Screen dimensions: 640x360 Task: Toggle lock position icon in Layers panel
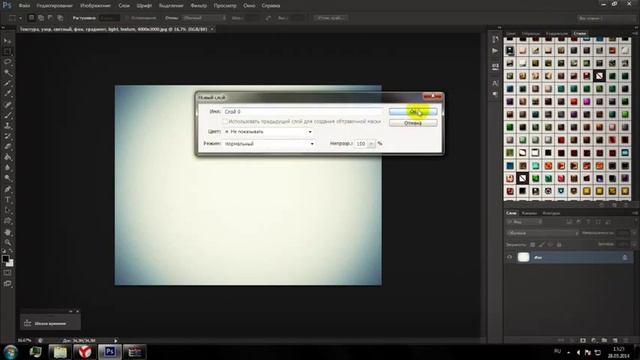(551, 244)
